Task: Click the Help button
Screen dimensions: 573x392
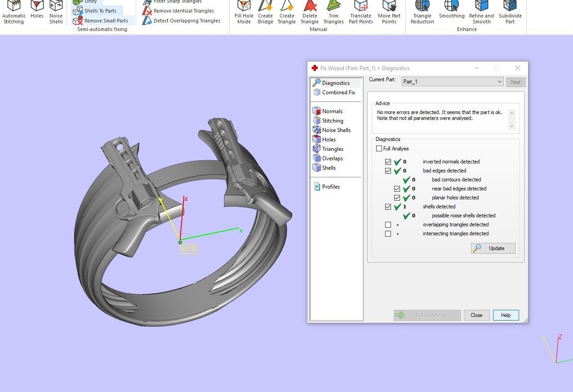Action: pyautogui.click(x=506, y=315)
